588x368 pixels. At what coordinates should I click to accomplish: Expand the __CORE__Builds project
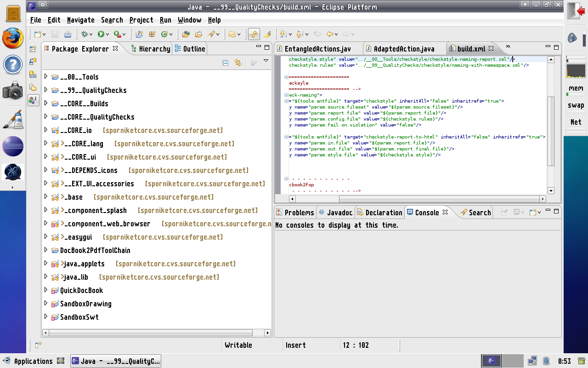[x=46, y=103]
